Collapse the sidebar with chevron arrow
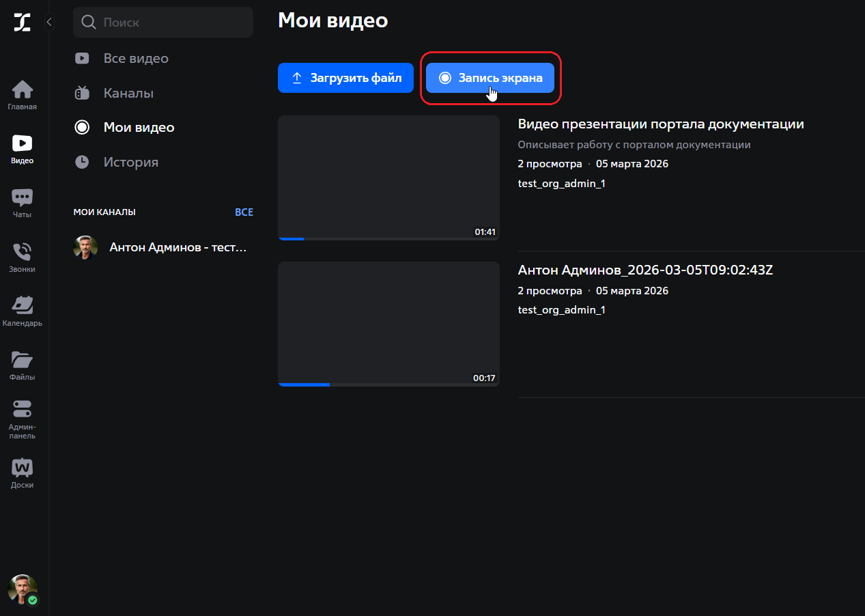Viewport: 865px width, 616px height. tap(49, 23)
